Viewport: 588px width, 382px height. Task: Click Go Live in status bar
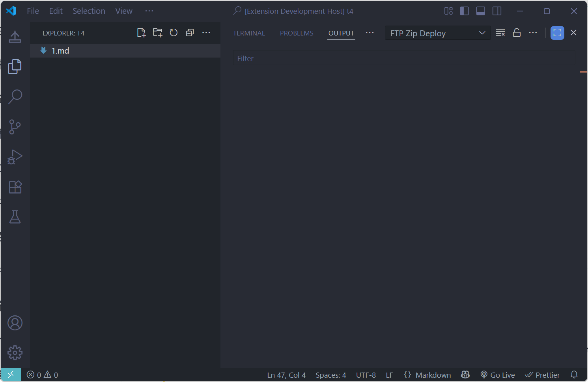(498, 375)
